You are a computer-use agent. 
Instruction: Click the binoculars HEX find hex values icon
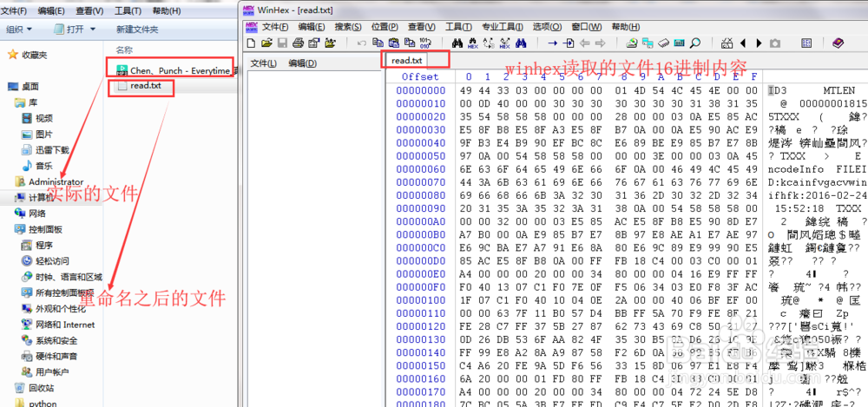pyautogui.click(x=473, y=43)
